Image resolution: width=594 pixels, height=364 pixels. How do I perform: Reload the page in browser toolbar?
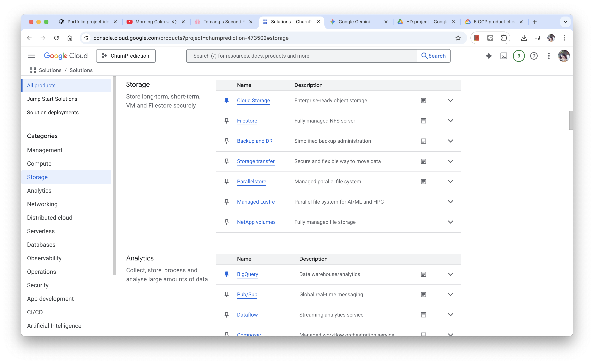point(56,38)
